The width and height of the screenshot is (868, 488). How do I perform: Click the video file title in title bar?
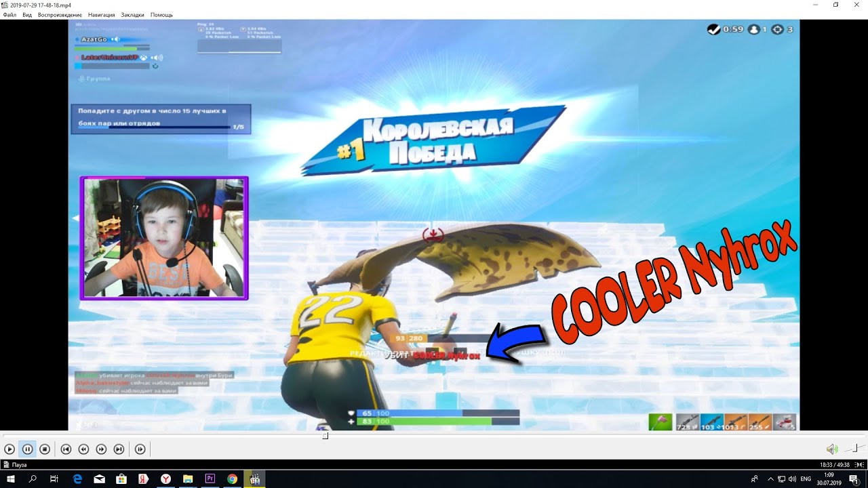point(41,5)
